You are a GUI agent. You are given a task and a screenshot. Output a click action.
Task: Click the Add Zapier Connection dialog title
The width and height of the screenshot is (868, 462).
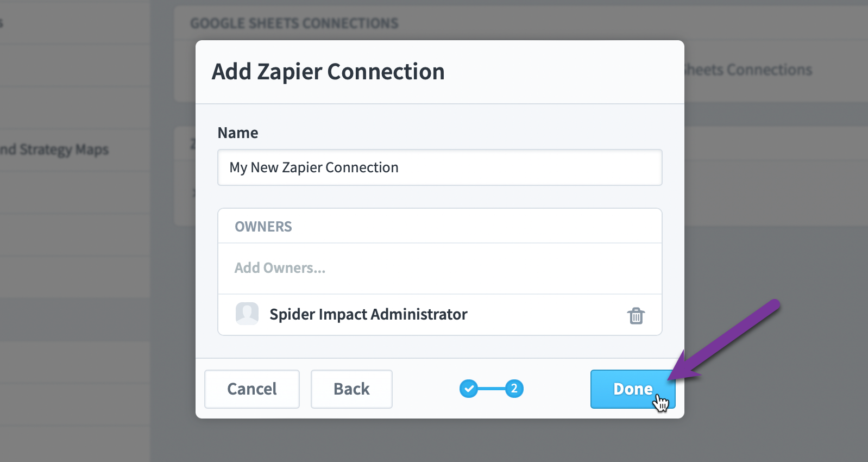(328, 72)
